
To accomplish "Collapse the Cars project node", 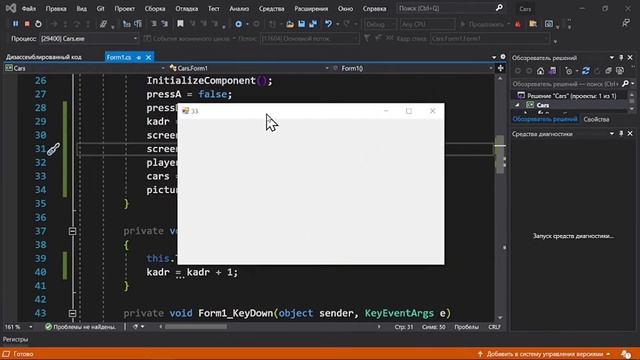I will pos(518,105).
